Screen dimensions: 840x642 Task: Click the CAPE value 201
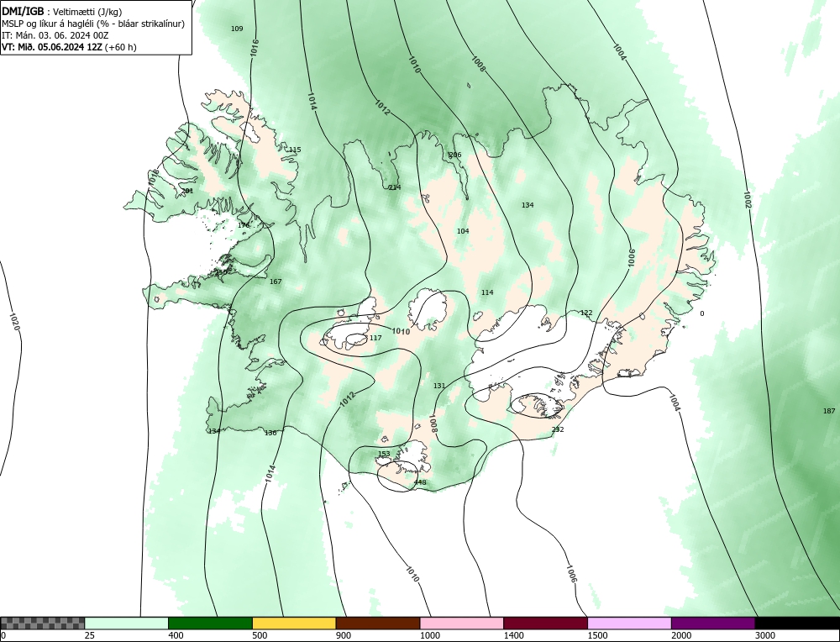coord(187,191)
